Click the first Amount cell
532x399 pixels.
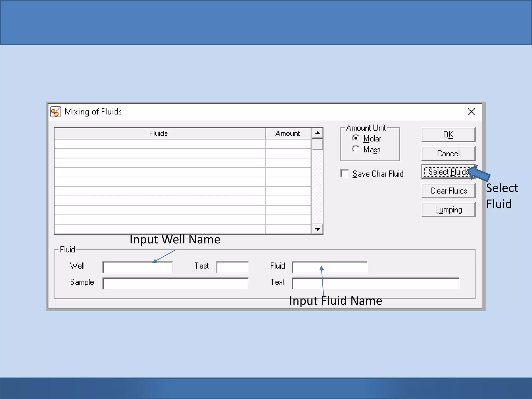coord(288,144)
